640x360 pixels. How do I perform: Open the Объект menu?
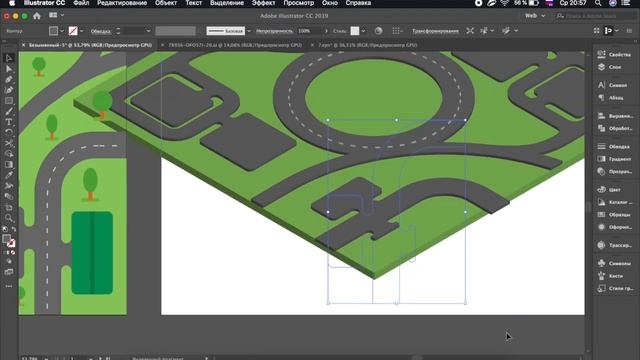(166, 3)
